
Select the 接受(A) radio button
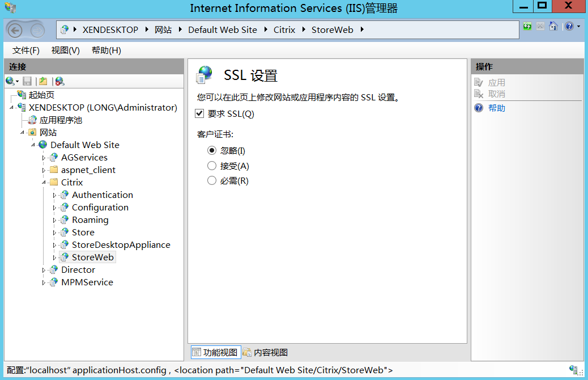coord(212,166)
